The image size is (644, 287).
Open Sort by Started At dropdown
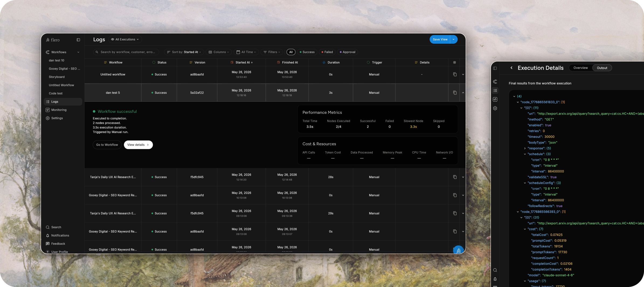pos(184,52)
